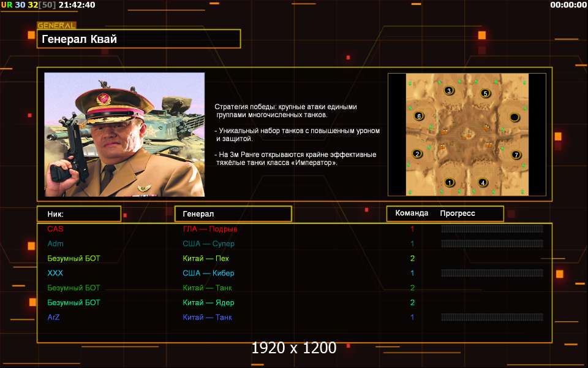The image size is (588, 368).
Task: Select the Команда column header
Action: (412, 213)
